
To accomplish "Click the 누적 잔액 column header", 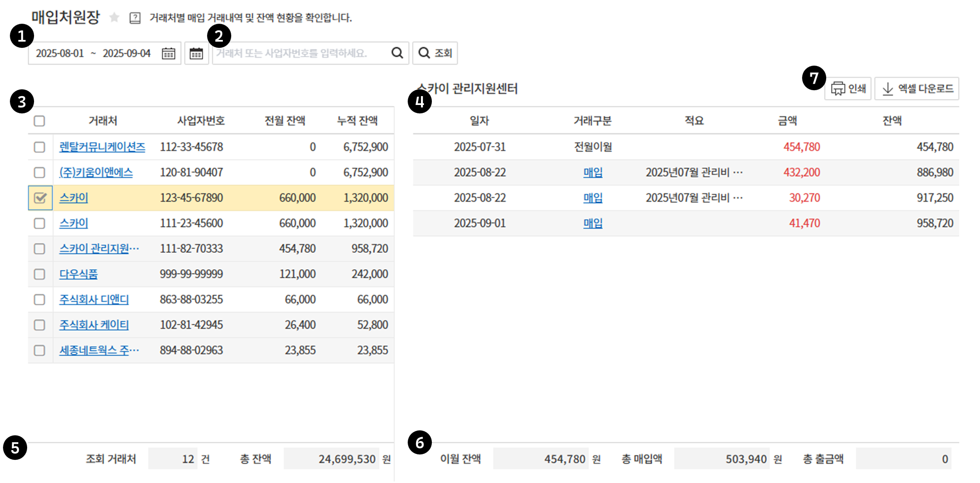I will click(357, 121).
